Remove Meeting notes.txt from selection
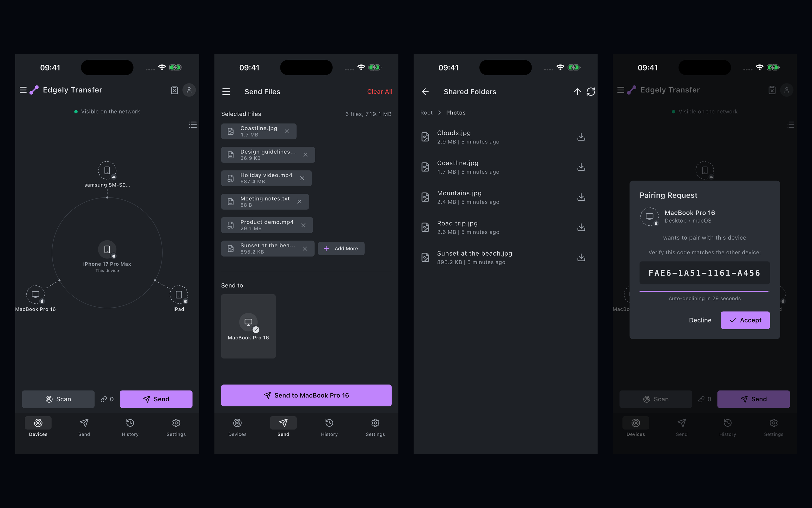Screen dimensions: 812x508 299,202
